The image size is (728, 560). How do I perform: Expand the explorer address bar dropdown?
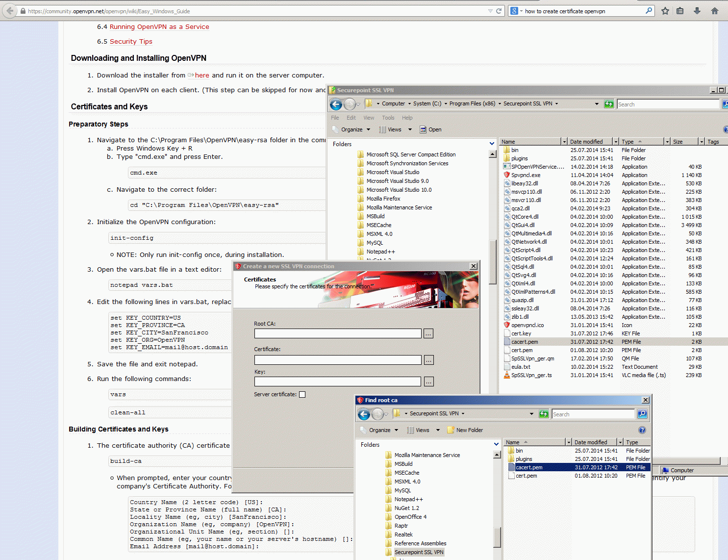point(597,104)
